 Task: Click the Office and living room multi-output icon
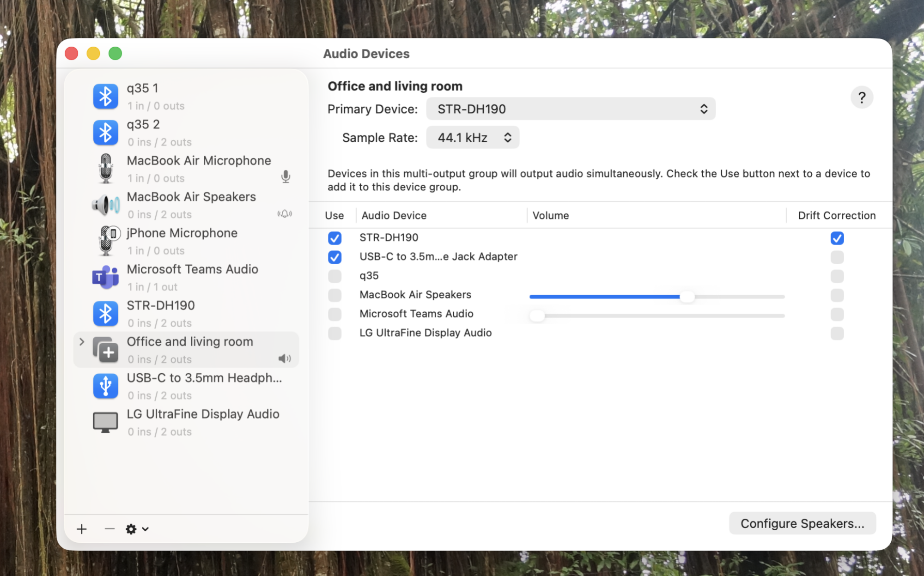click(105, 350)
